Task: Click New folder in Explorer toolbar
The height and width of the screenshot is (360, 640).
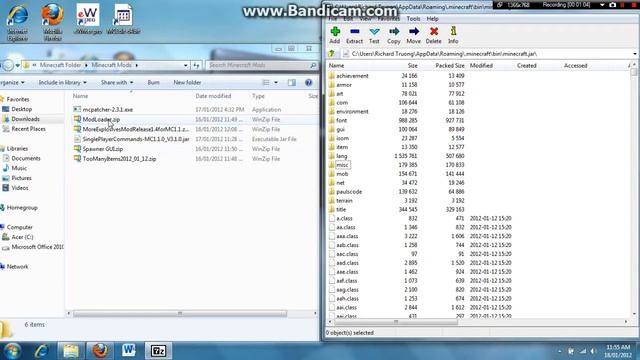Action: [187, 82]
